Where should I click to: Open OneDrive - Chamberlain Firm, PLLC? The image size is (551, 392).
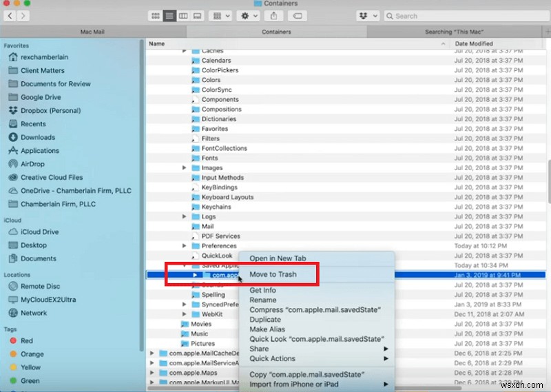click(76, 191)
